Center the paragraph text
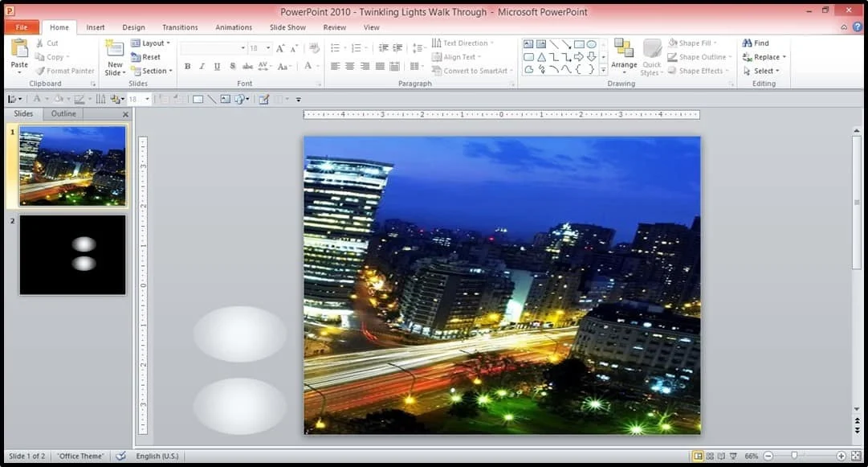The image size is (868, 467). (x=350, y=67)
